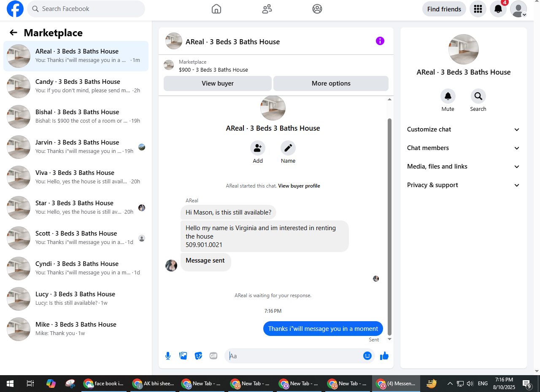Screen dimensions: 540x392
Task: Choose a sticker icon
Action: [x=198, y=356]
